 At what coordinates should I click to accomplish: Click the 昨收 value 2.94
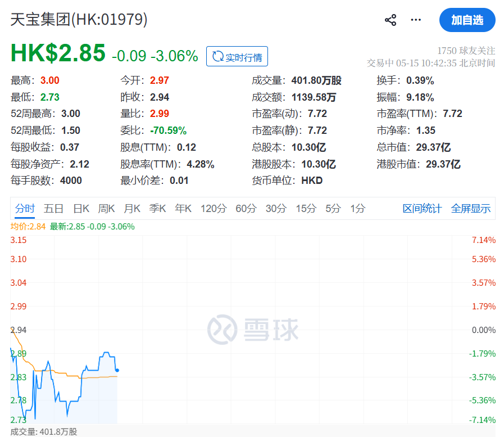pyautogui.click(x=160, y=97)
